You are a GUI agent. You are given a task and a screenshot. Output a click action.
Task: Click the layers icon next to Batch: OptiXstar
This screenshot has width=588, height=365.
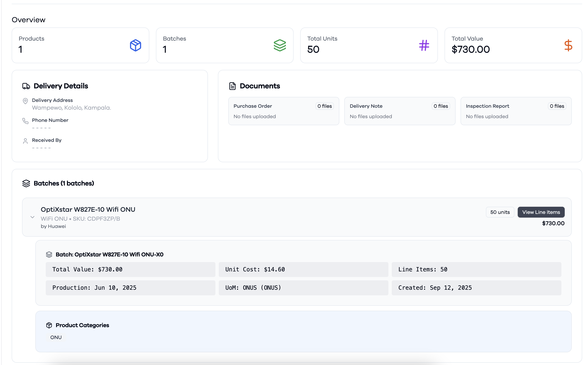point(49,254)
